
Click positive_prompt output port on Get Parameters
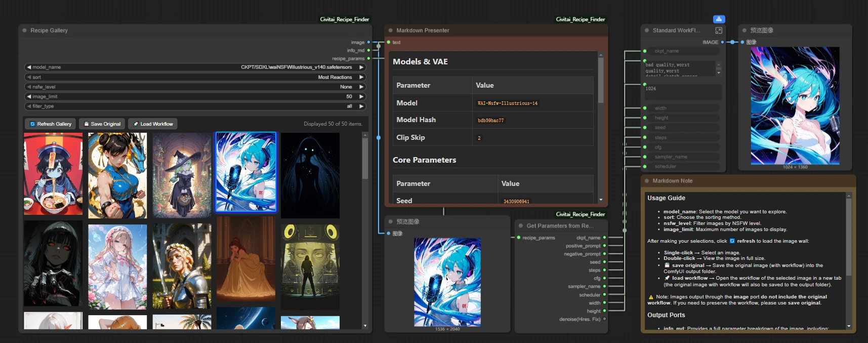(x=604, y=246)
